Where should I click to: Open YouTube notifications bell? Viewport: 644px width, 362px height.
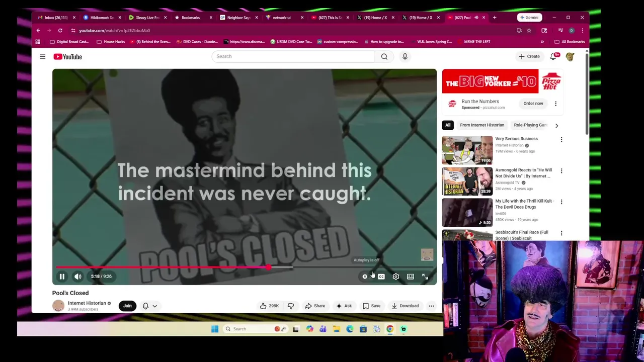554,56
